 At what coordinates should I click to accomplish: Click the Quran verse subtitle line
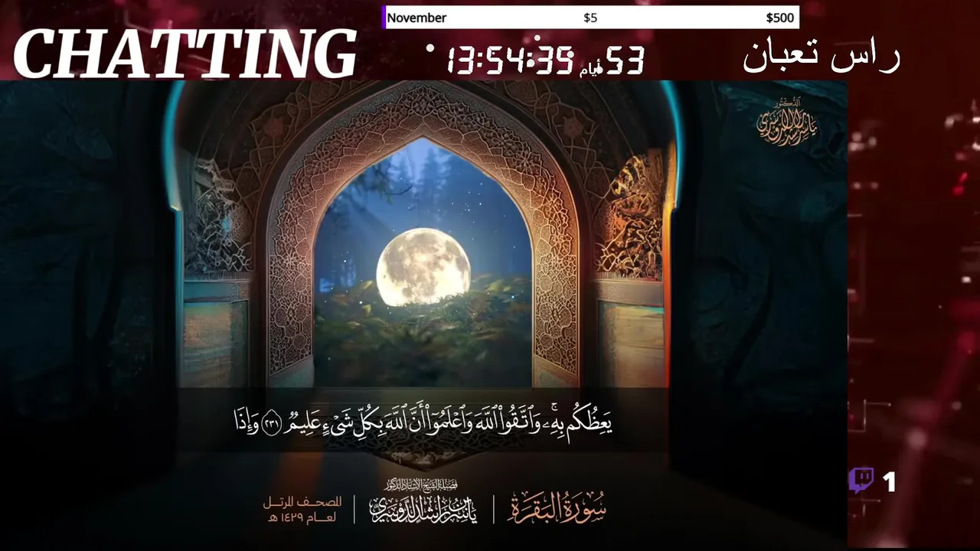(x=423, y=420)
